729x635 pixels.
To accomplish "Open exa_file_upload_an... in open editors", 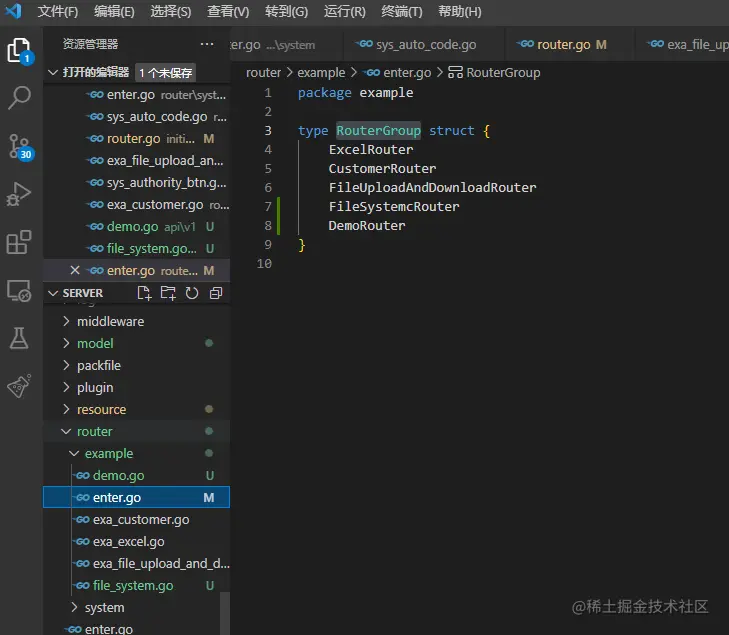I will 137,160.
